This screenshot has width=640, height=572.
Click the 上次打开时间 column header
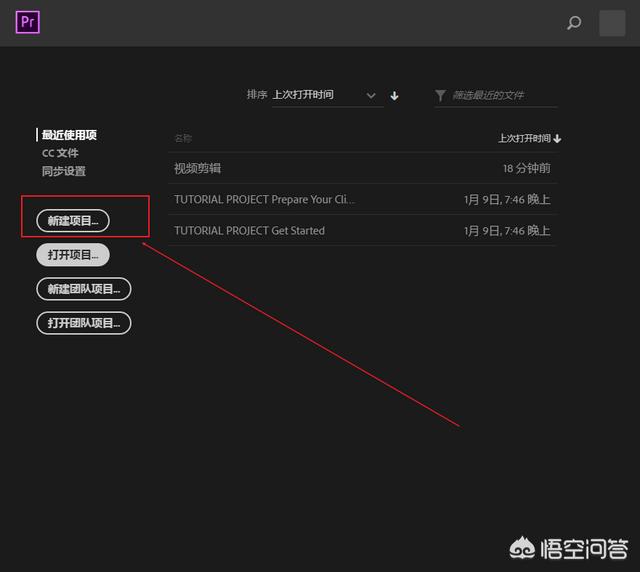tap(529, 138)
